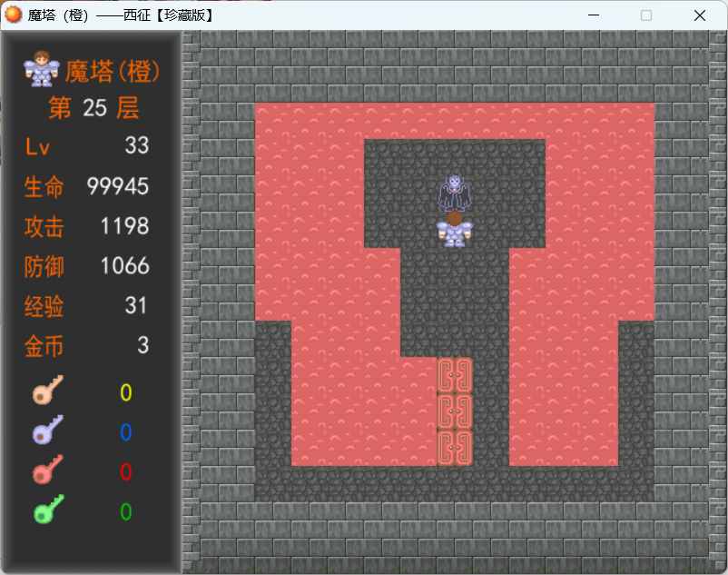Viewport: 728px width, 575px height.
Task: Click the blue key icon
Action: click(48, 430)
